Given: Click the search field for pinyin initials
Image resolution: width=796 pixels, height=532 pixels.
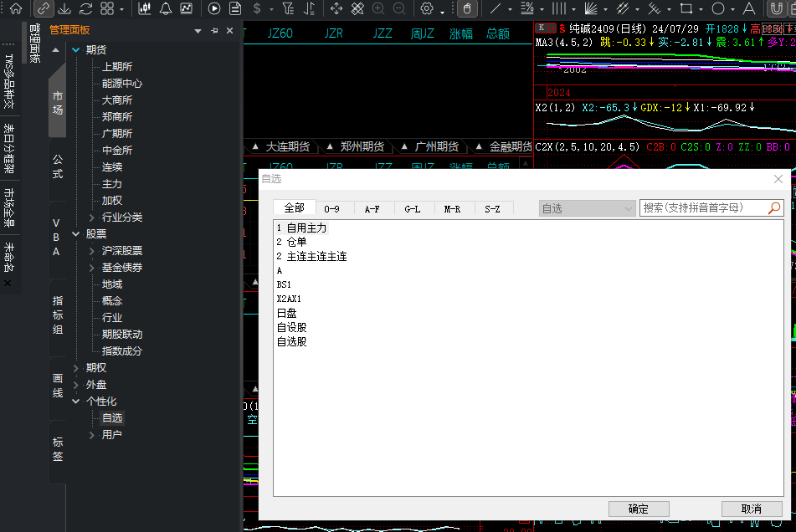Looking at the screenshot, I should point(705,208).
